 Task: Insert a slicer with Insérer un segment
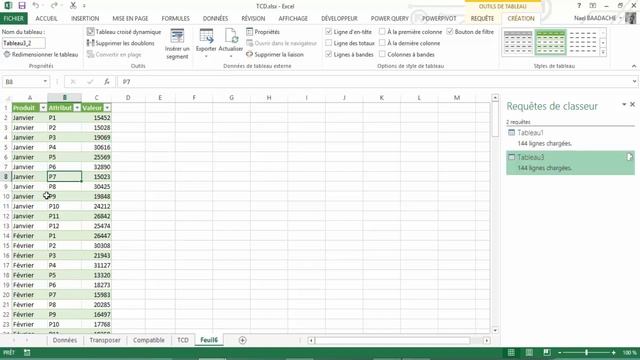(177, 44)
